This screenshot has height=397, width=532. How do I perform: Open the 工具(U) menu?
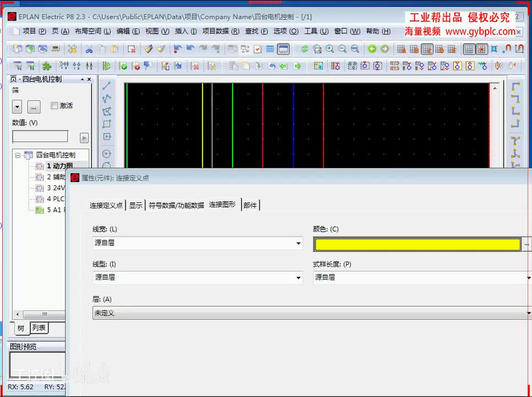click(316, 31)
